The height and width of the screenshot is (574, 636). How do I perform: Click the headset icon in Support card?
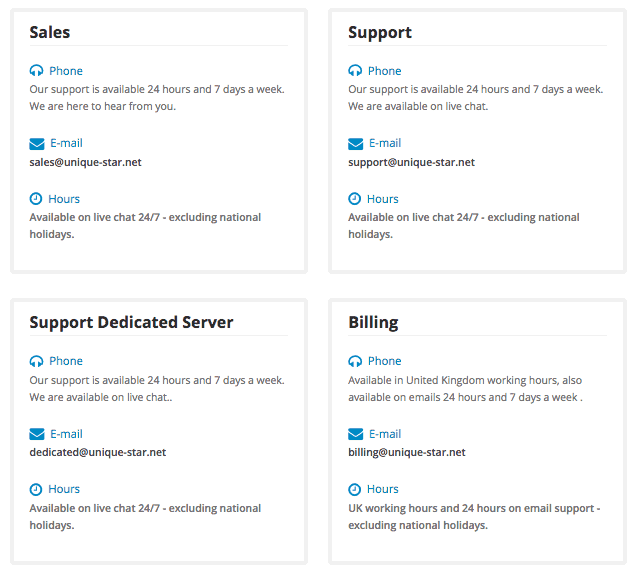tap(355, 71)
